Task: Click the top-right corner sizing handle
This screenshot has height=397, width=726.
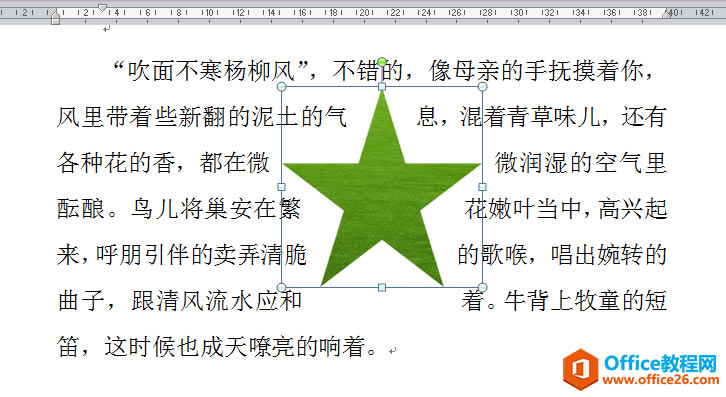Action: (x=482, y=87)
